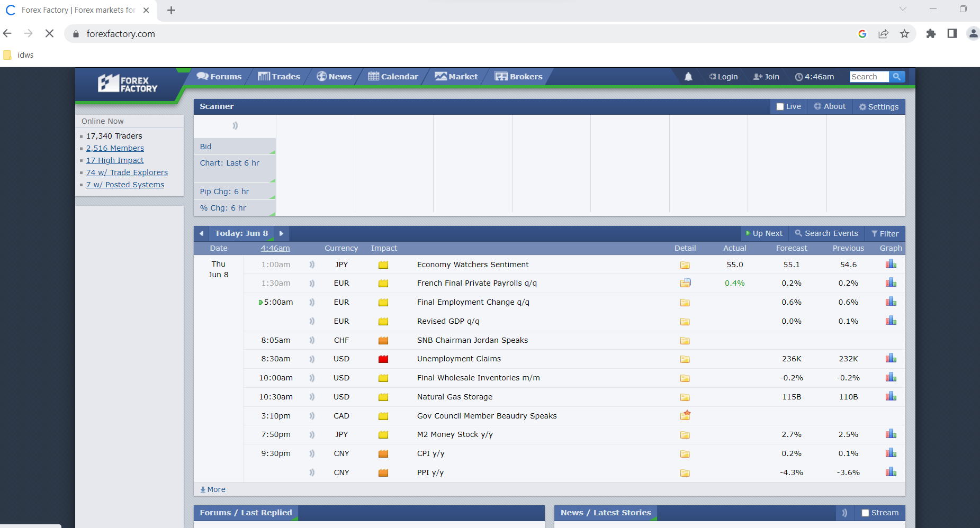
Task: Open 2,516 Members link
Action: pyautogui.click(x=115, y=148)
